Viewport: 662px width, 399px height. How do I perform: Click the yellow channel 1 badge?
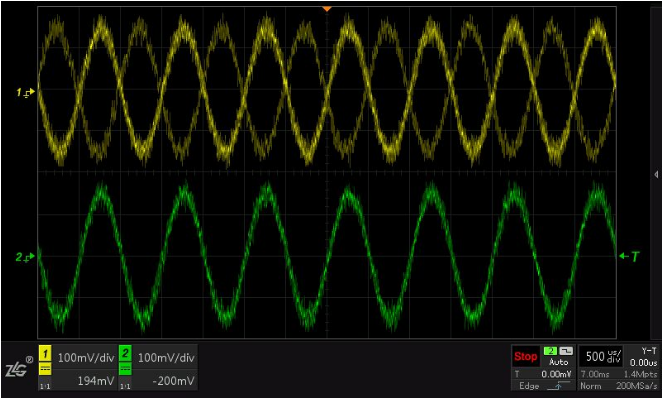click(x=45, y=353)
